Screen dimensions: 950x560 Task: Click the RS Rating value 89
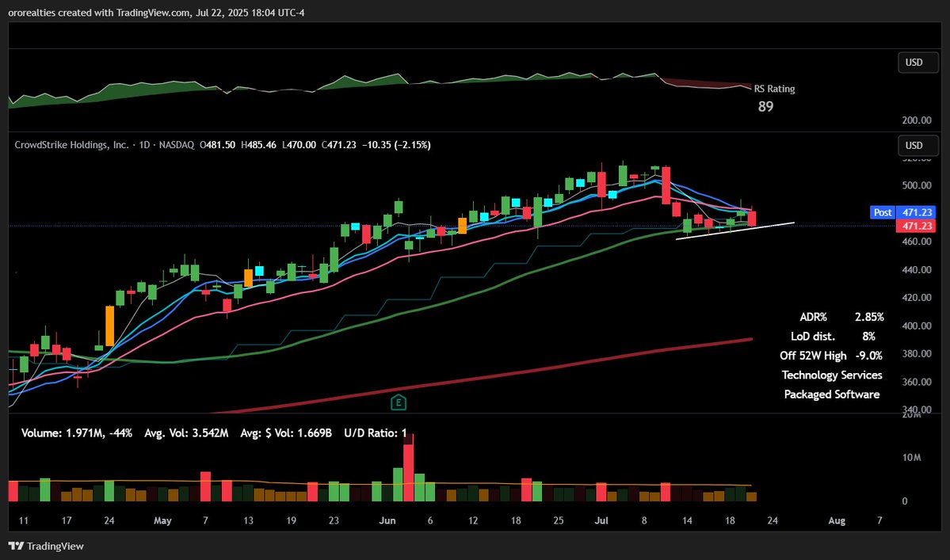click(x=766, y=107)
